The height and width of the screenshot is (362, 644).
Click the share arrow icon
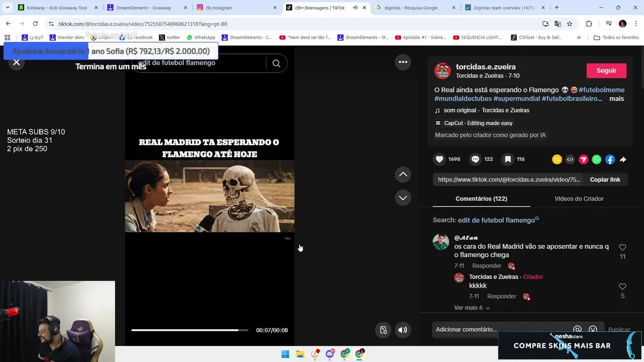(623, 159)
